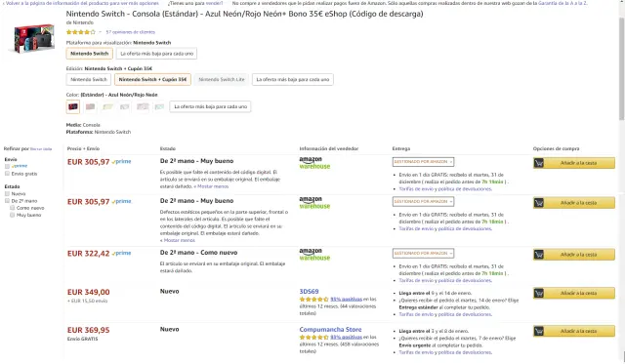Screen dimensions: 625x364
Task: Open Compumancha Store positive ratings percentage link
Action: pos(347,338)
